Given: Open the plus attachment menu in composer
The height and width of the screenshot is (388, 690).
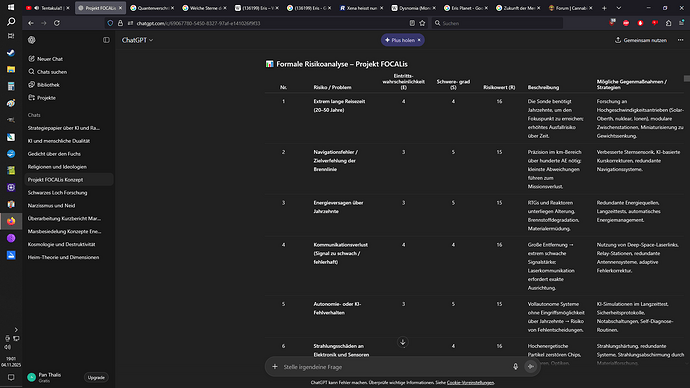Looking at the screenshot, I should (275, 366).
